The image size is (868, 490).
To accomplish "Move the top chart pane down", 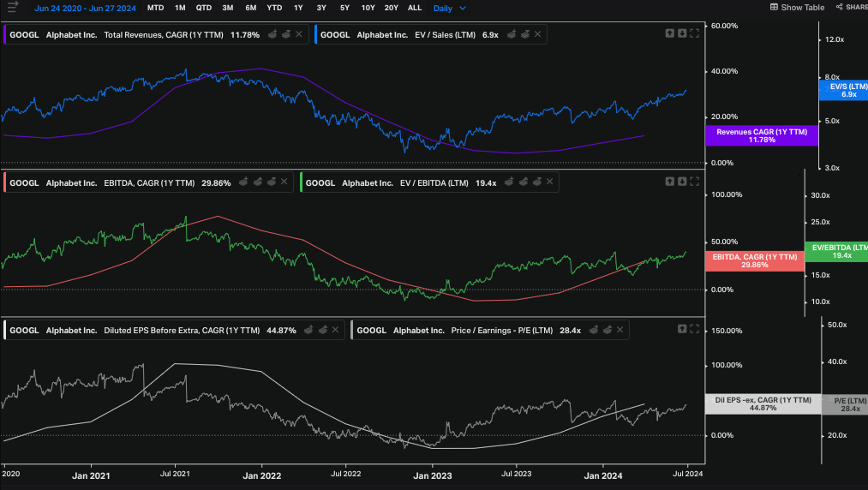I will click(x=682, y=33).
